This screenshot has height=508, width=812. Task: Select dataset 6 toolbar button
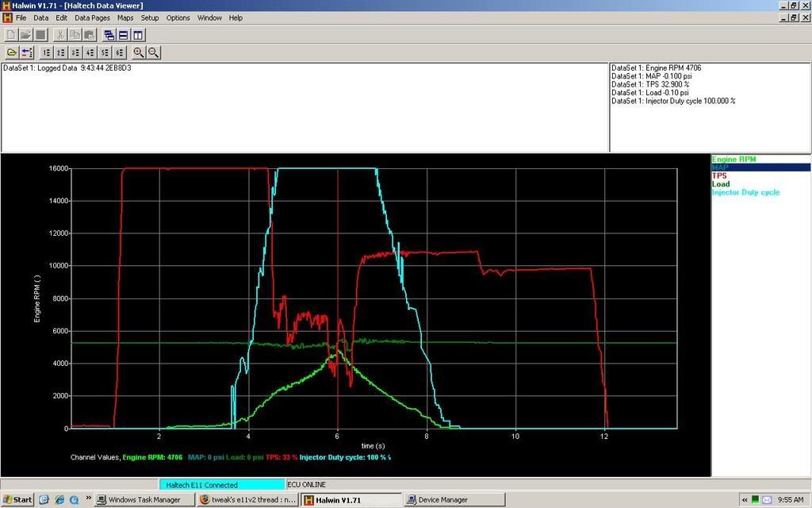tap(118, 52)
